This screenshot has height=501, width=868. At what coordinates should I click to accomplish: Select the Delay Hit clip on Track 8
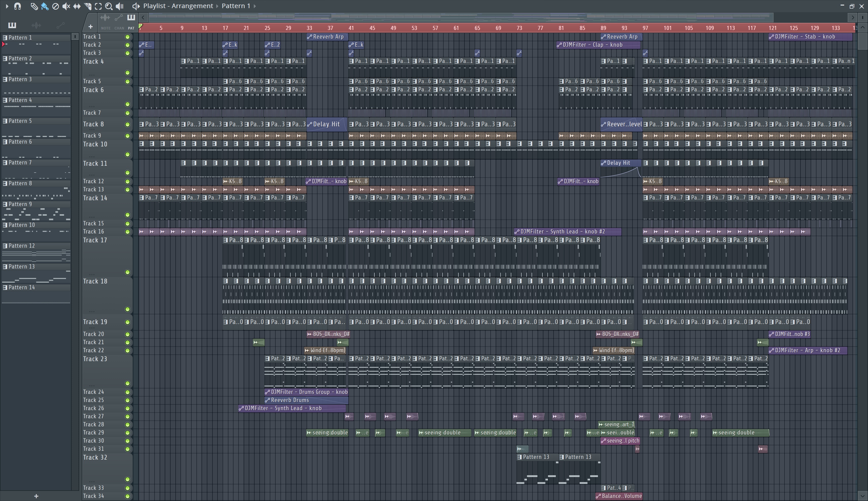(x=327, y=124)
